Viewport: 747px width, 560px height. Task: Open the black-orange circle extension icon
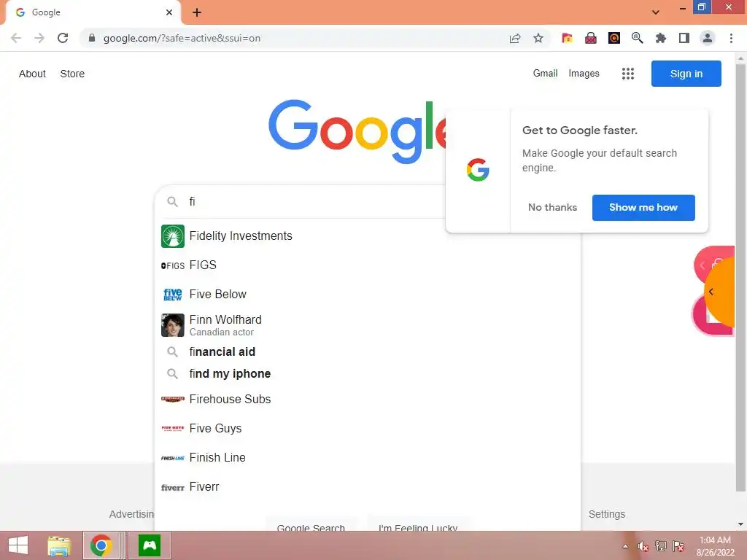(614, 38)
